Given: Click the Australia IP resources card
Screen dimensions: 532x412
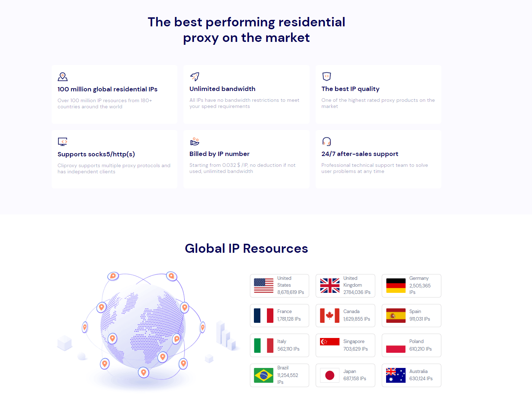Looking at the screenshot, I should click(411, 375).
